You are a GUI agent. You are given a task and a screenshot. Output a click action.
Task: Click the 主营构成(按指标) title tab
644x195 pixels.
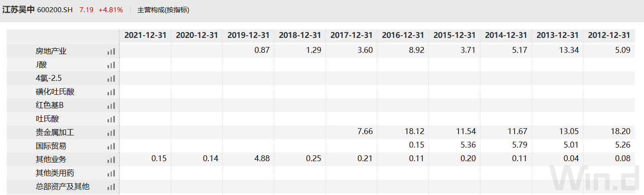tap(163, 10)
